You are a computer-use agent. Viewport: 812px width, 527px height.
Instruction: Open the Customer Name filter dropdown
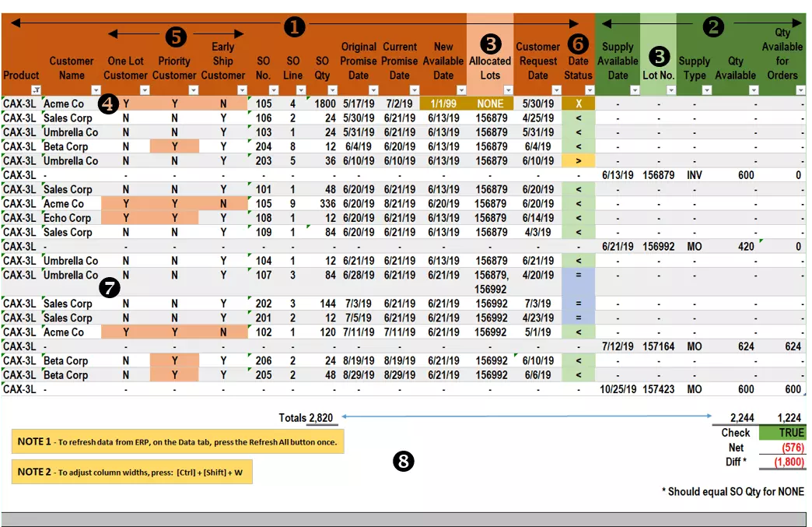click(96, 90)
